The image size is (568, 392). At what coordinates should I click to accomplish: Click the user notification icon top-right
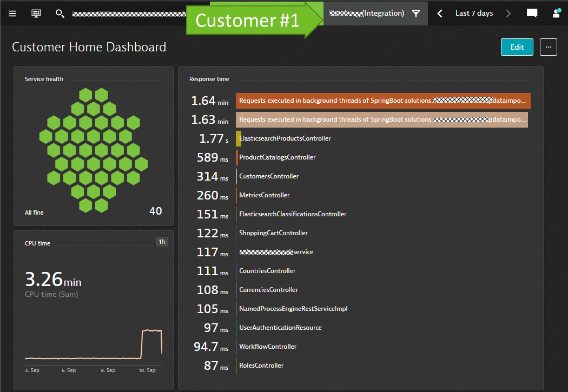pyautogui.click(x=557, y=13)
